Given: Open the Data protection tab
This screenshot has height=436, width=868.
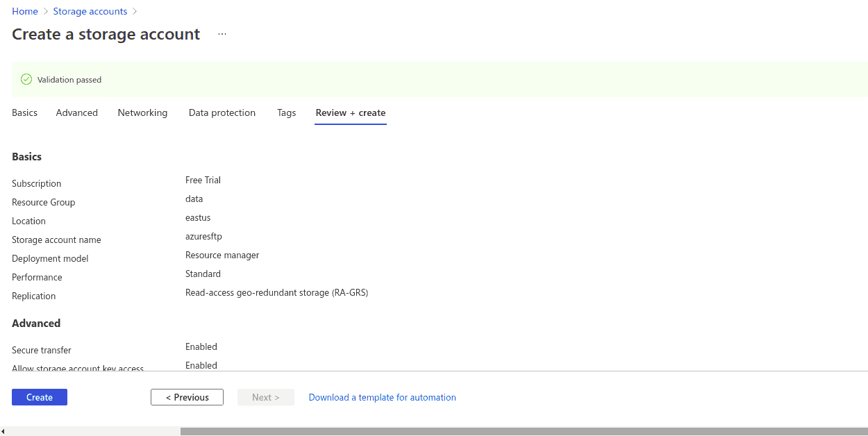Looking at the screenshot, I should (222, 112).
